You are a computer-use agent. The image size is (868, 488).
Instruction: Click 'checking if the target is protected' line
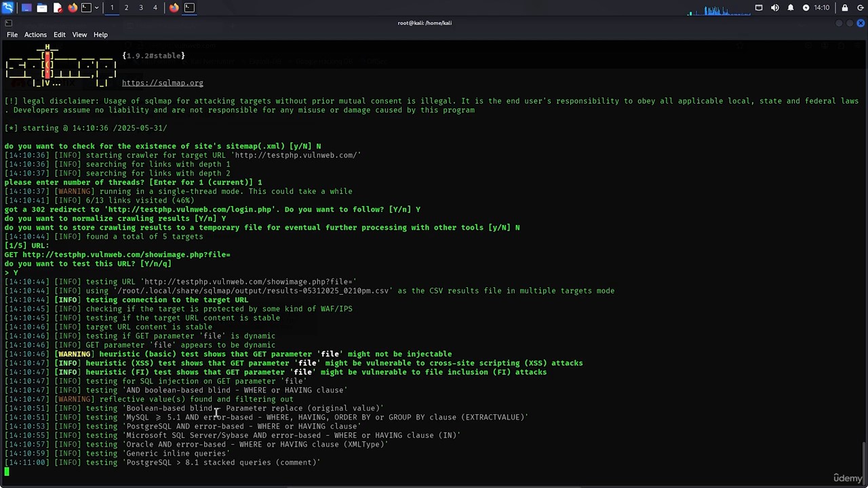point(178,309)
